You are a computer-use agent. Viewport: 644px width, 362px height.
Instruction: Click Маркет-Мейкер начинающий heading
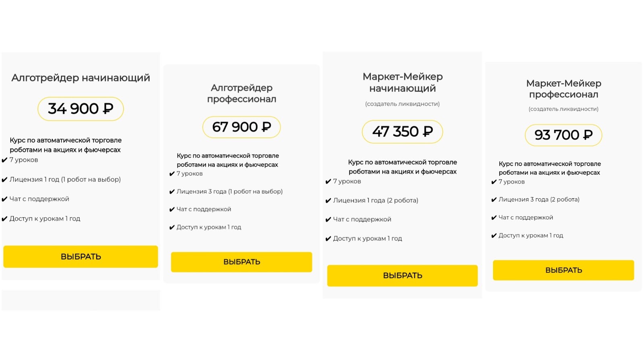pos(402,82)
